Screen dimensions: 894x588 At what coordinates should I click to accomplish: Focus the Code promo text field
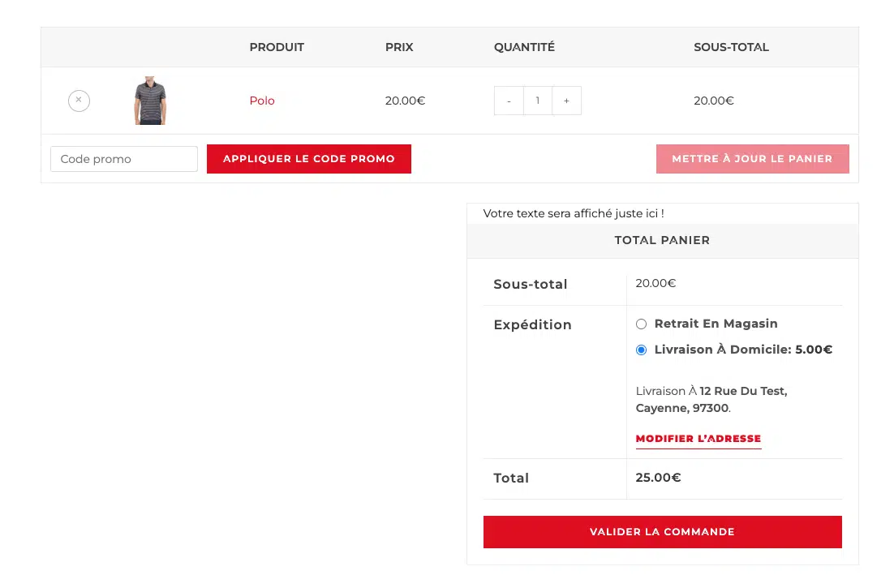pos(124,159)
